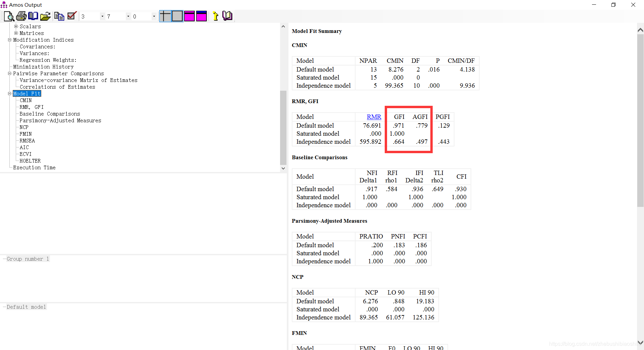Open the table dropdown showing 0
Screen dimensions: 644x350
click(x=154, y=16)
